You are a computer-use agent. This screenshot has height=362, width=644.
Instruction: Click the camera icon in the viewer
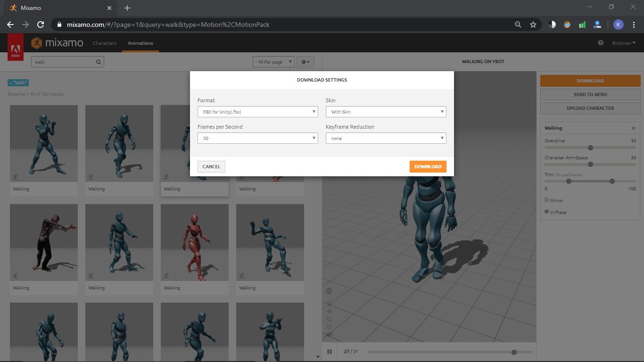pos(329,335)
